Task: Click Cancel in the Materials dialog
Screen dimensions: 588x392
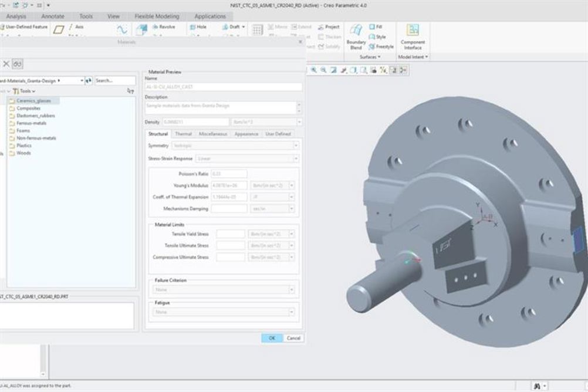Action: click(x=293, y=338)
